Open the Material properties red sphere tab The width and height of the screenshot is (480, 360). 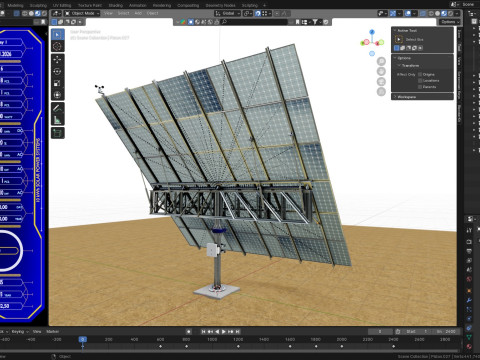click(x=469, y=347)
